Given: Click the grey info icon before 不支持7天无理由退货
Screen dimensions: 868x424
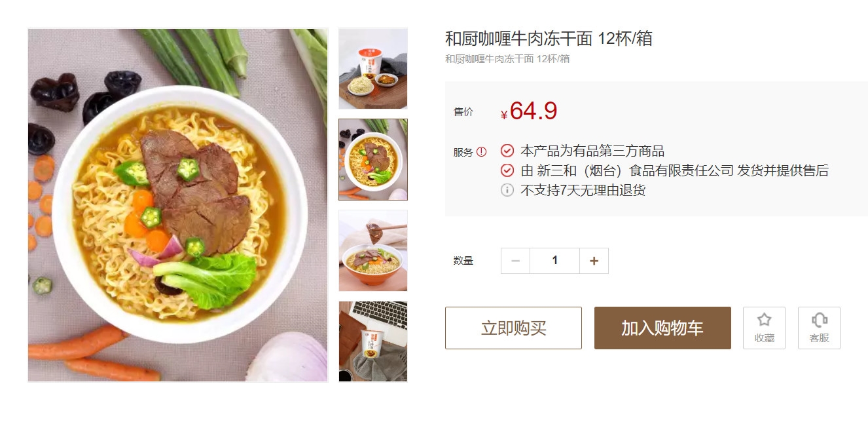Looking at the screenshot, I should [x=507, y=190].
